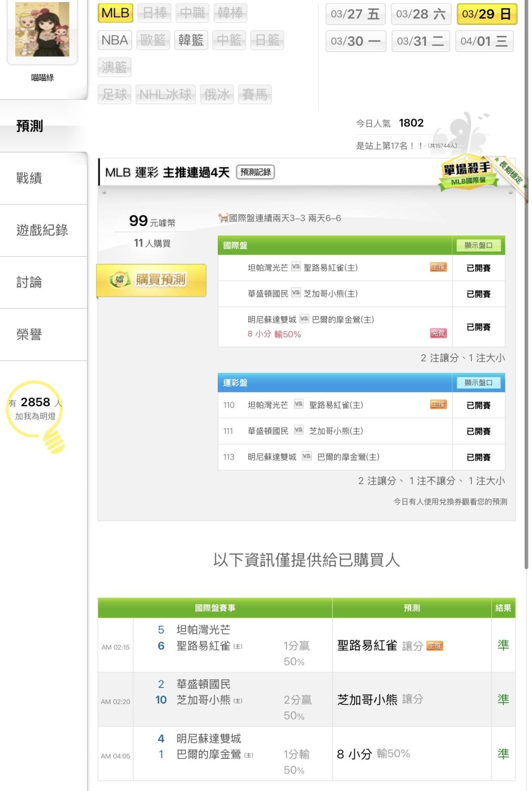Click the 主推 tag in 國際盤 list
Viewport: 532px width, 791px height.
click(438, 267)
